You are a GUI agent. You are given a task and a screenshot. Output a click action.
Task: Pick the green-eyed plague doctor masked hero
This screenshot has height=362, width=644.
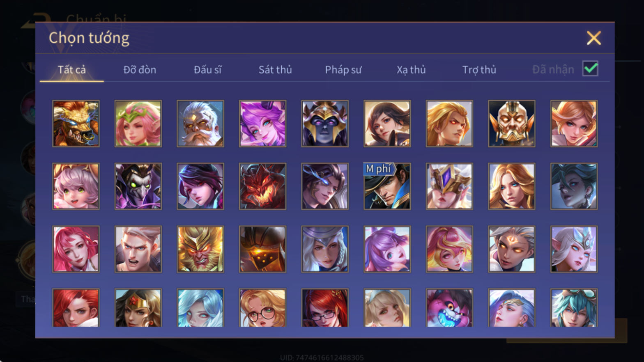point(138,186)
